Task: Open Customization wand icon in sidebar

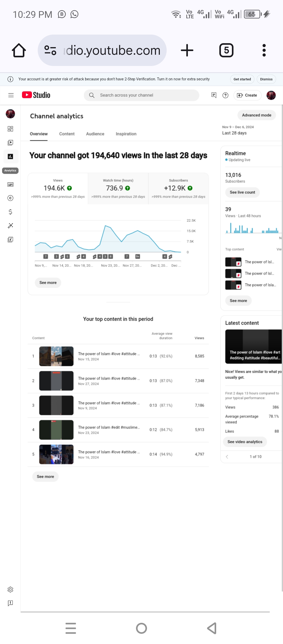Action: pyautogui.click(x=10, y=226)
